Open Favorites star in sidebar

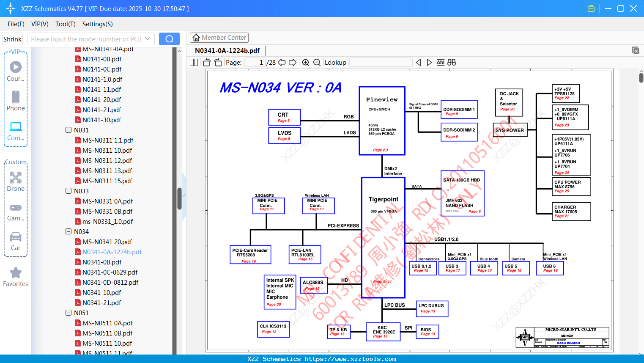point(16,277)
